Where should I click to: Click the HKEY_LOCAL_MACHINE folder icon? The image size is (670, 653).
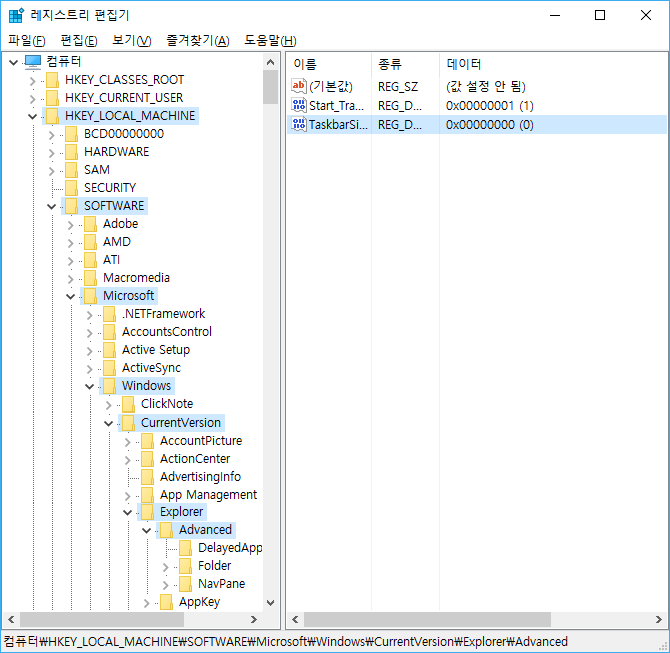pyautogui.click(x=53, y=116)
